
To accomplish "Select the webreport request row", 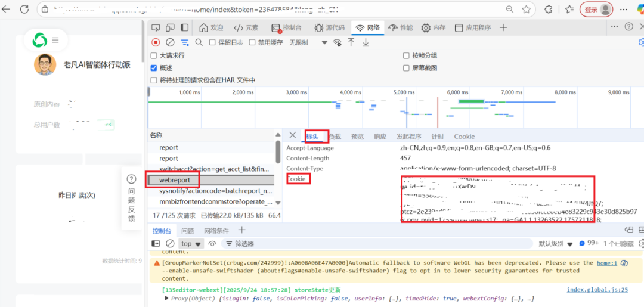I will click(x=211, y=180).
